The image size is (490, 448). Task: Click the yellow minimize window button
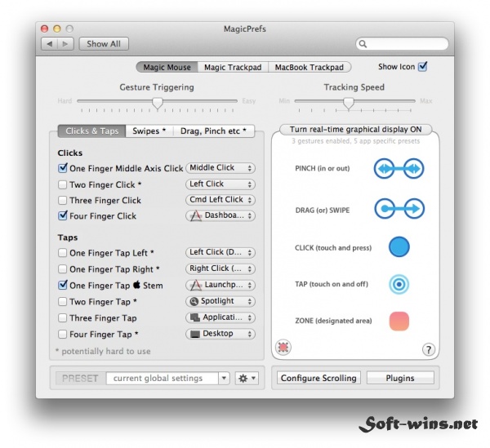click(57, 29)
